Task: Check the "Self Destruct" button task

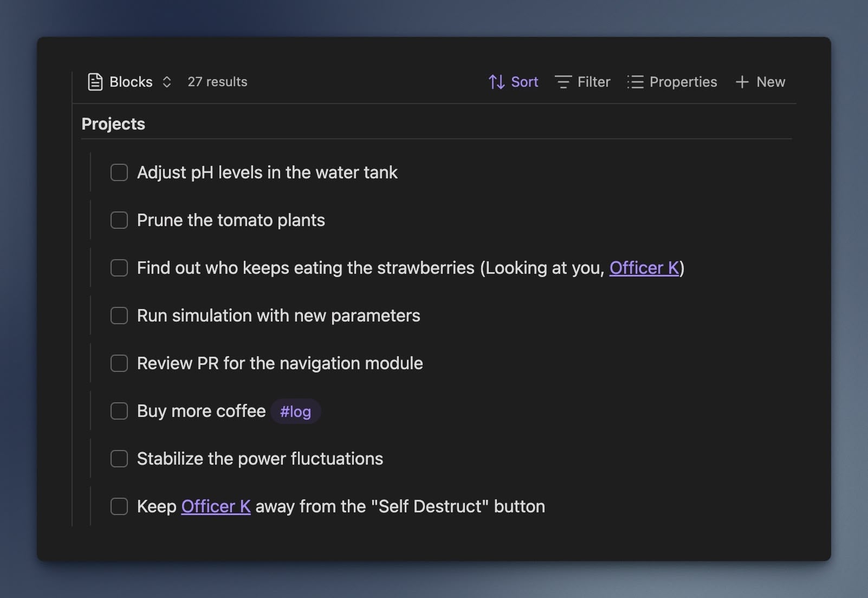Action: pyautogui.click(x=119, y=506)
